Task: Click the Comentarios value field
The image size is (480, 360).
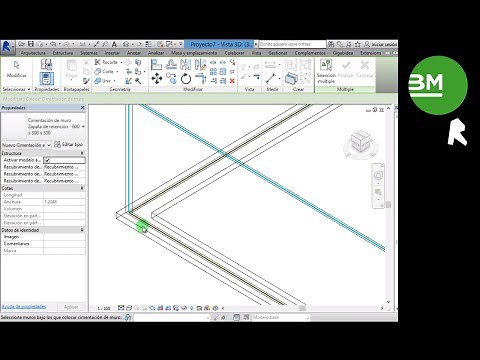Action: [64, 244]
